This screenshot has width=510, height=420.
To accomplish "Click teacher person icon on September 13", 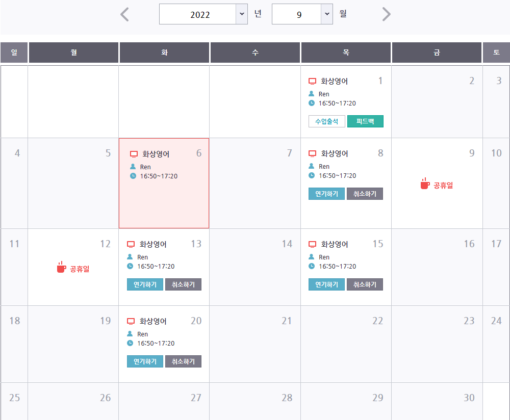I will (x=130, y=257).
